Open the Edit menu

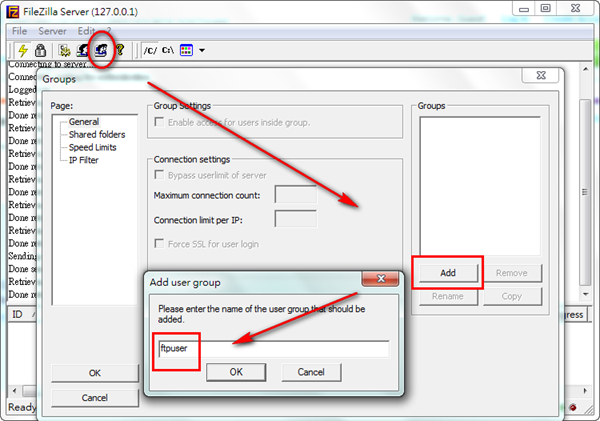tap(86, 31)
